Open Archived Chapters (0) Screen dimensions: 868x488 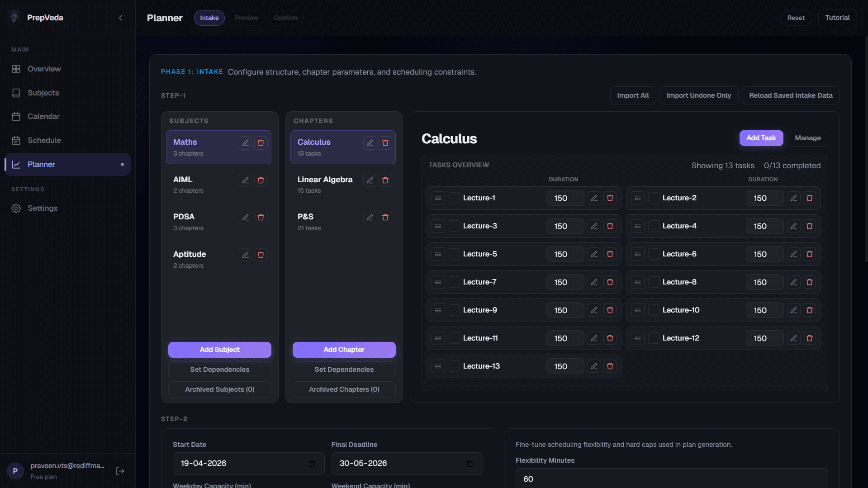[344, 389]
